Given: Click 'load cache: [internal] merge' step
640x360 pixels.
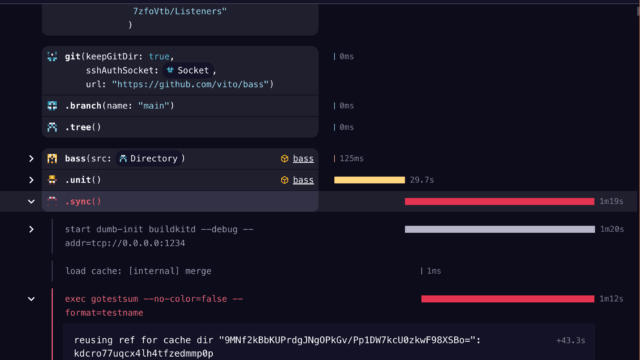Looking at the screenshot, I should pos(138,271).
